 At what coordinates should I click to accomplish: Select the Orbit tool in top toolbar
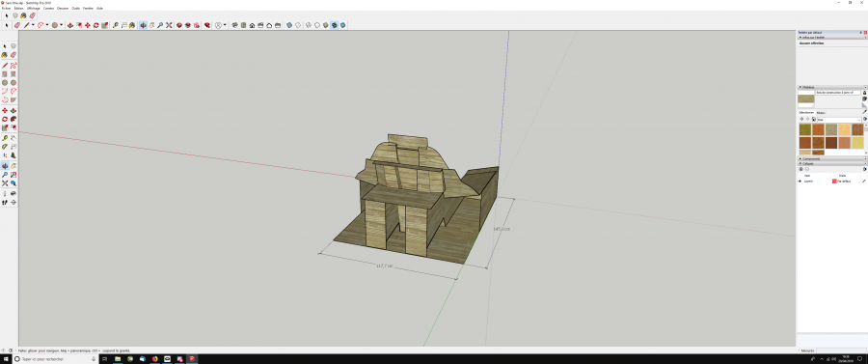pyautogui.click(x=143, y=25)
